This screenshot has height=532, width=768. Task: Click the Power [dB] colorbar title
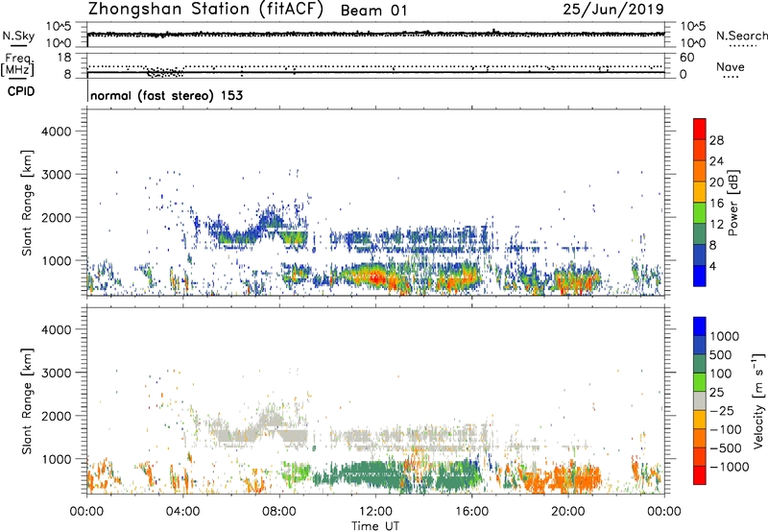tap(733, 203)
